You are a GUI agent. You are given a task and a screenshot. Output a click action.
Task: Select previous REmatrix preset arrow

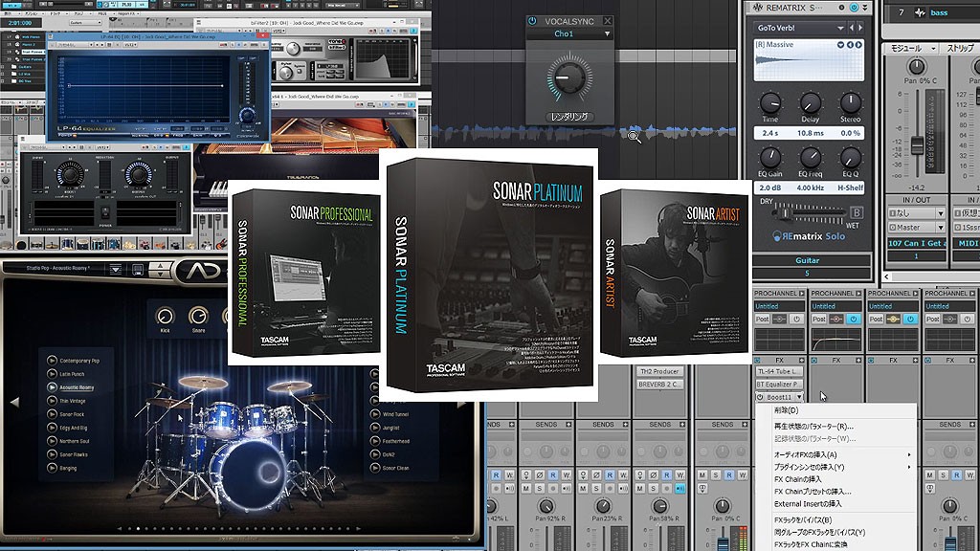851,28
